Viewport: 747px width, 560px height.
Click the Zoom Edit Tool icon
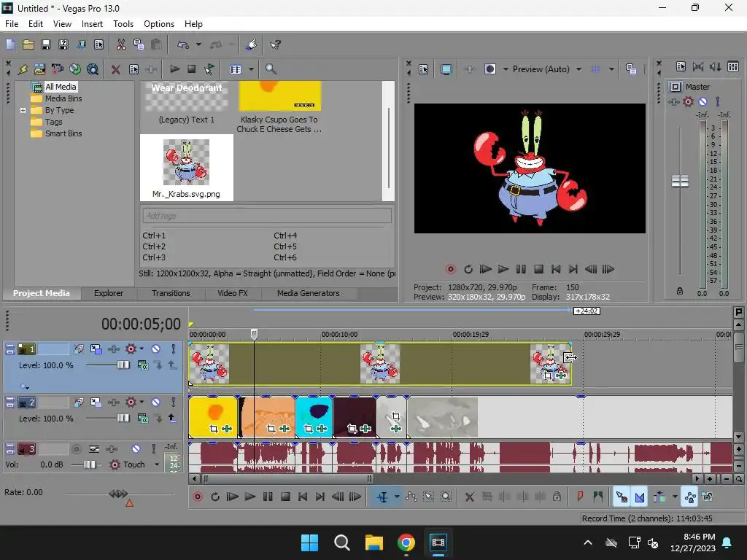pos(446,497)
